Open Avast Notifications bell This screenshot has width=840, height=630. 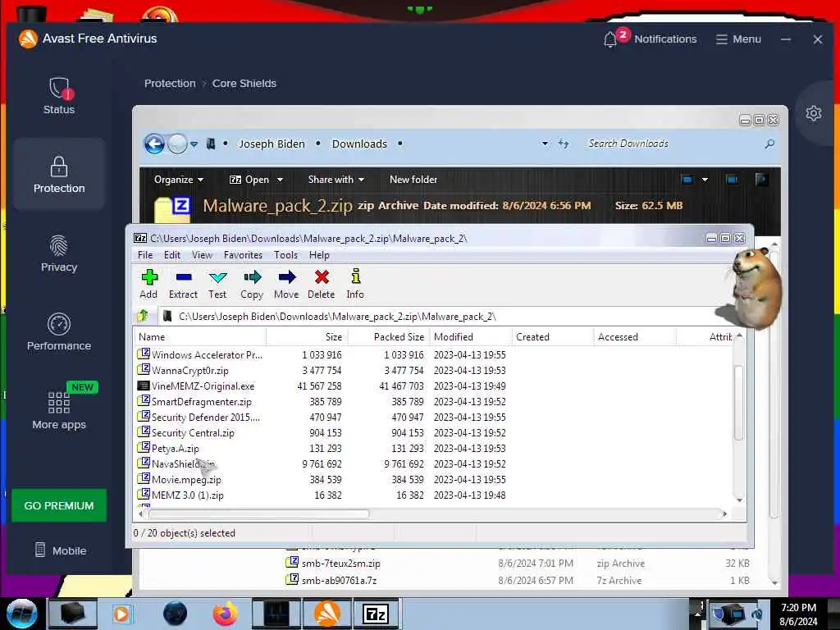[x=609, y=39]
